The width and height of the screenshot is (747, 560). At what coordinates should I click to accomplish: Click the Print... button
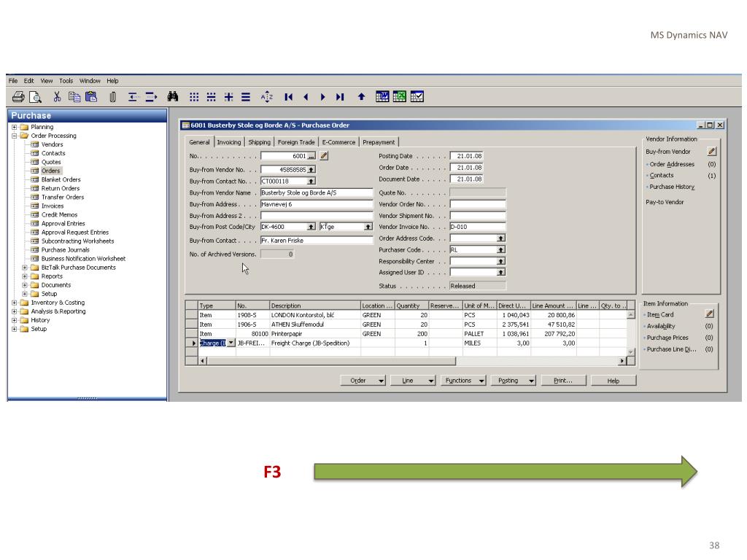point(564,381)
